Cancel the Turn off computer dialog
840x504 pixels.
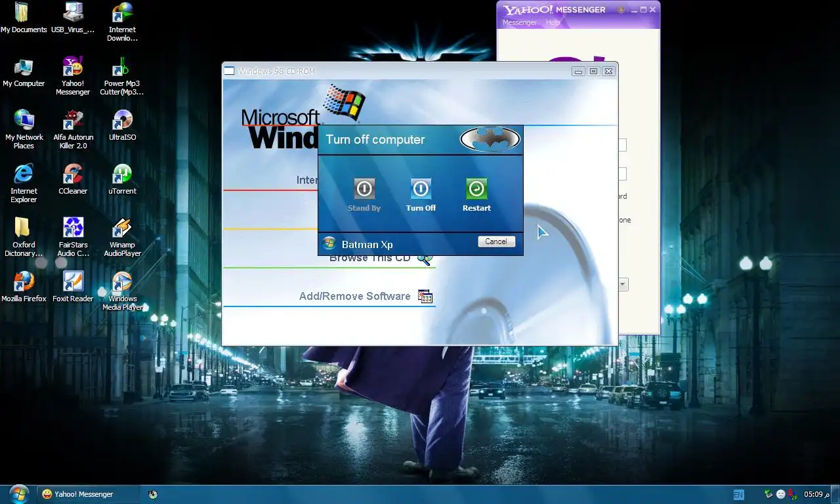pyautogui.click(x=496, y=241)
